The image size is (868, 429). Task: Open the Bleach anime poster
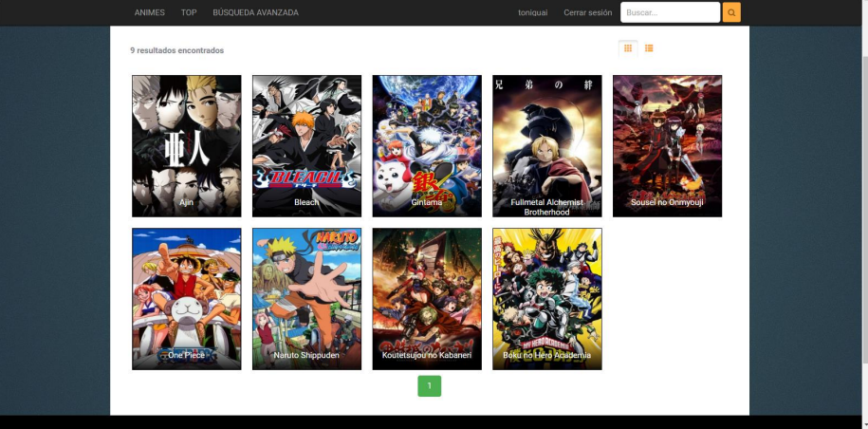click(x=306, y=146)
